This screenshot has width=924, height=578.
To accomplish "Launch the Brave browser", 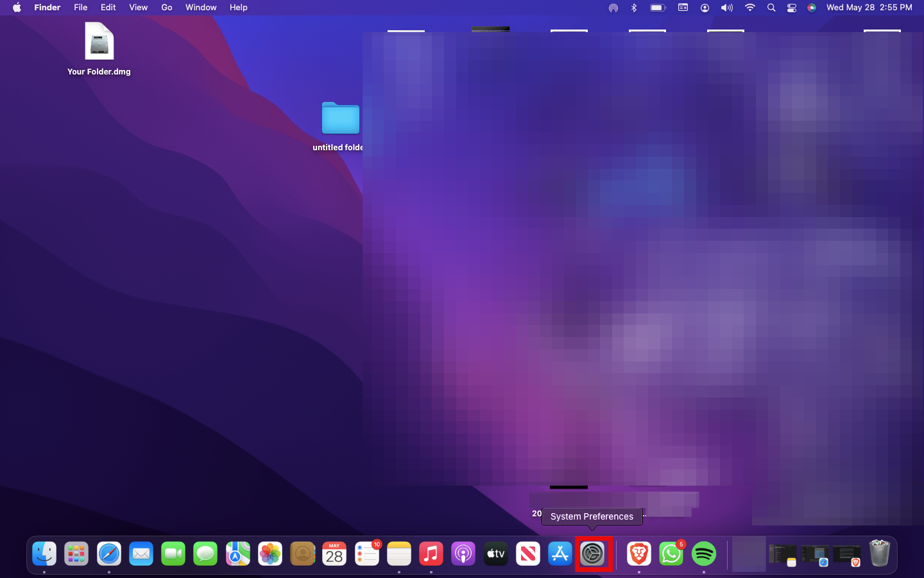I will tap(638, 554).
